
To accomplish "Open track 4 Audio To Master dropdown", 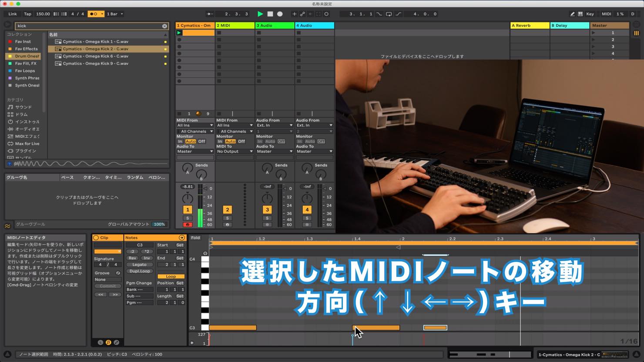I will click(314, 151).
